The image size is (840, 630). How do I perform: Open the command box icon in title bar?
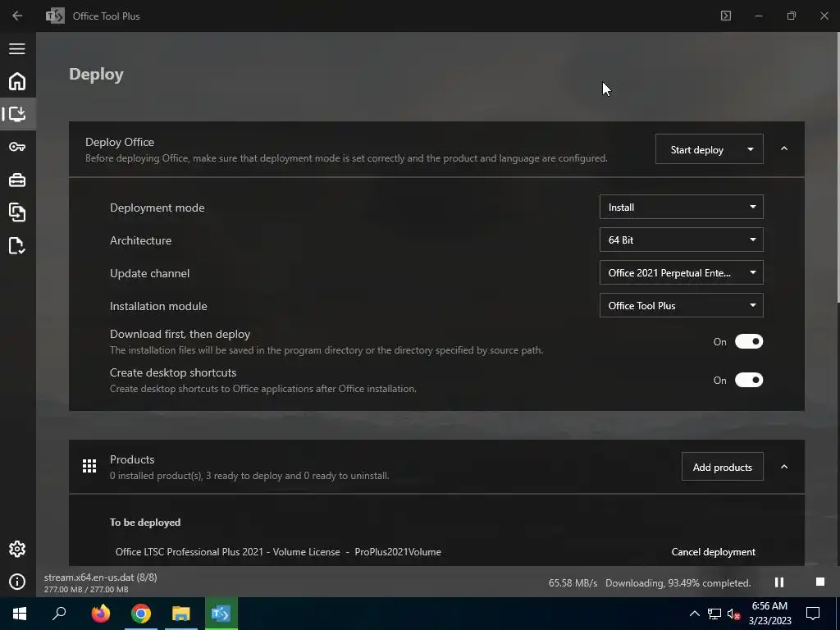[726, 16]
